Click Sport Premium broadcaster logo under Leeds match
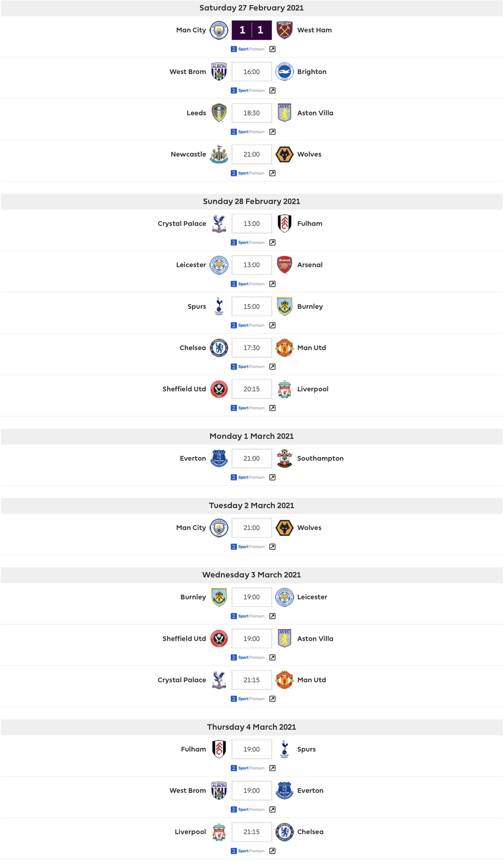 [248, 132]
